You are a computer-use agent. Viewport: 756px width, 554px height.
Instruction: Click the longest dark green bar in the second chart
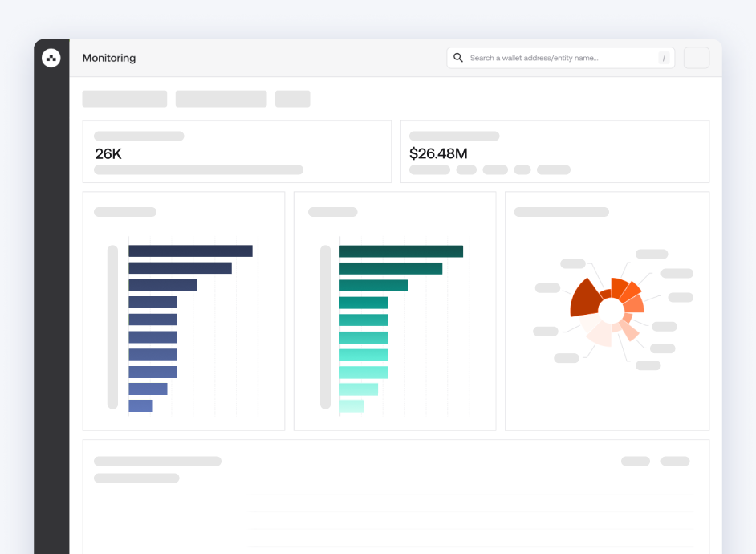(x=401, y=251)
